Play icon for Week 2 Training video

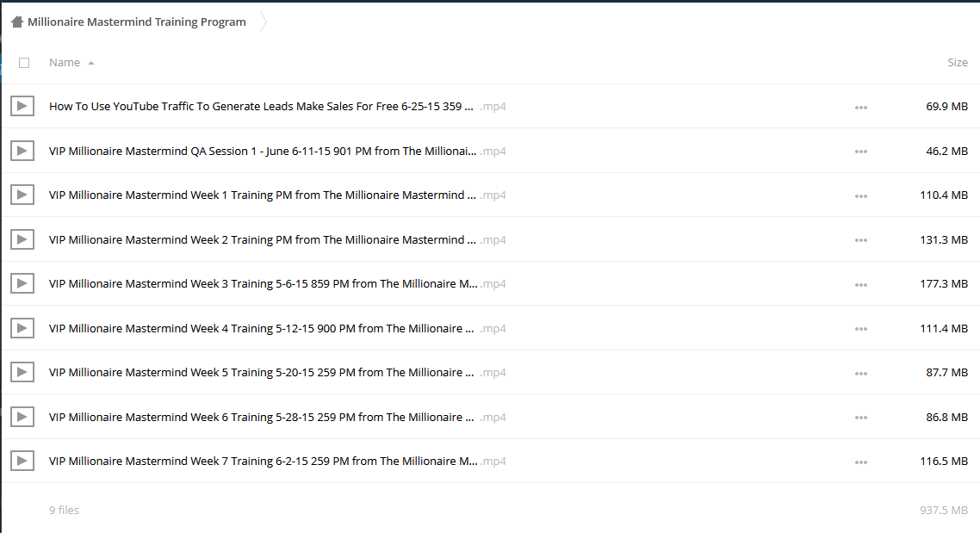point(22,239)
